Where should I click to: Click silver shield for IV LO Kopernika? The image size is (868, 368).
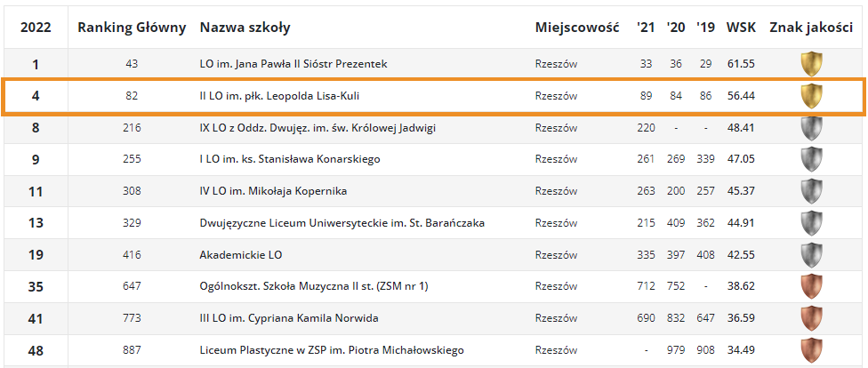click(812, 191)
